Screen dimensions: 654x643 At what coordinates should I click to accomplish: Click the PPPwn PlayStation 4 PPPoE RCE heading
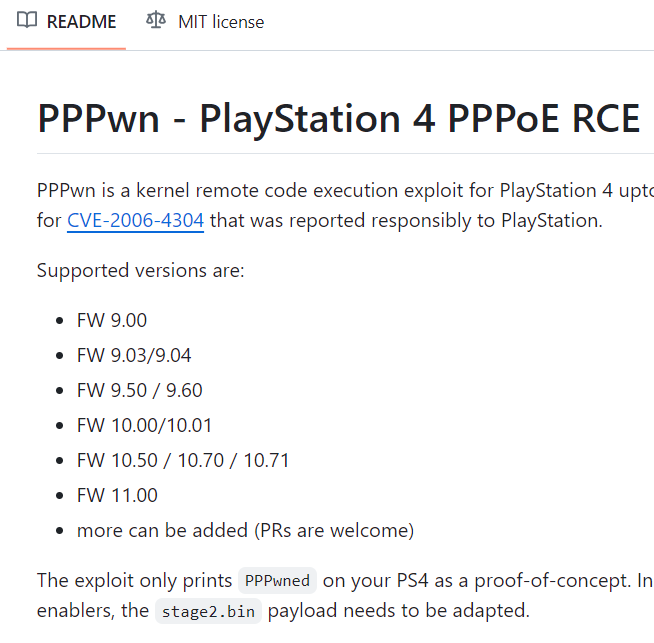tap(338, 118)
